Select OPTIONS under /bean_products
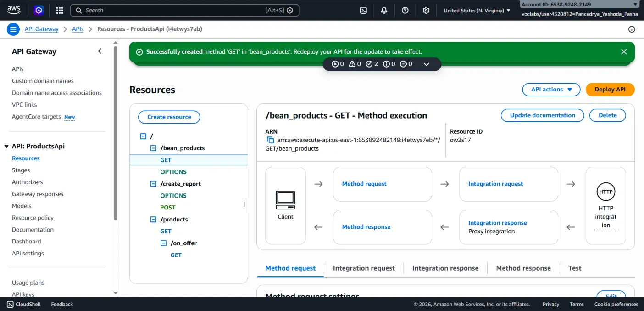This screenshot has width=644, height=311. pos(173,172)
